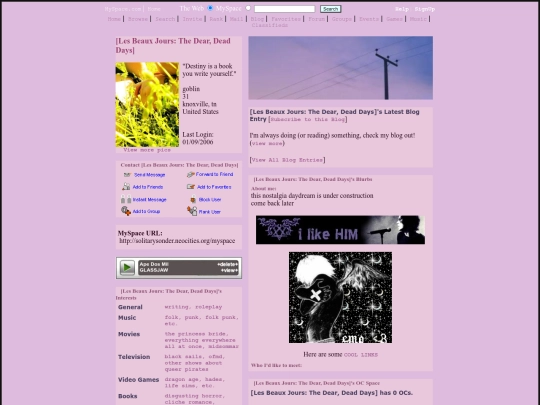
Task: Click Add to Favorites link
Action: pos(214,187)
